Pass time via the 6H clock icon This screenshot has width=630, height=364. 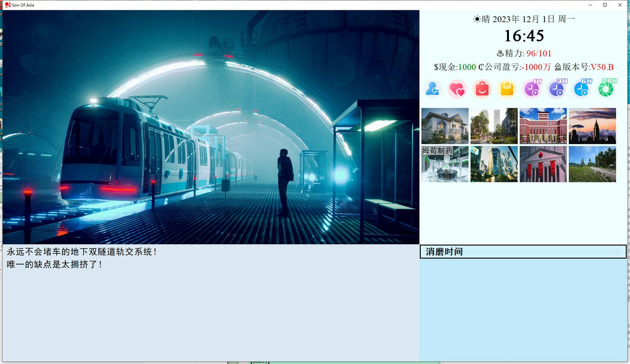[581, 89]
